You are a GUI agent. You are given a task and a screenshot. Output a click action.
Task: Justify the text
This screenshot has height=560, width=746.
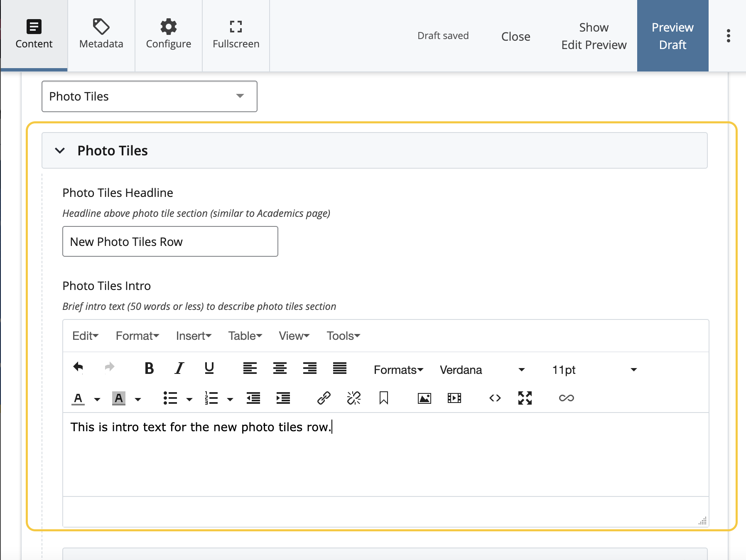click(340, 368)
